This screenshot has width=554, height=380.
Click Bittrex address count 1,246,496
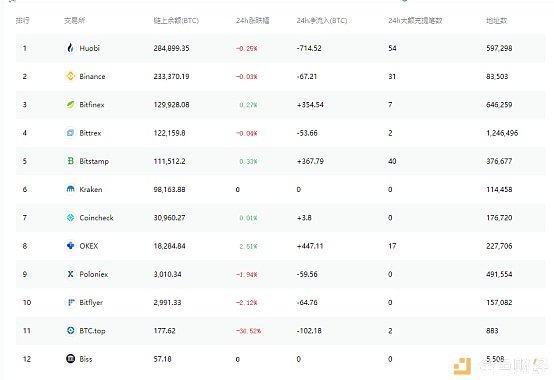point(502,133)
